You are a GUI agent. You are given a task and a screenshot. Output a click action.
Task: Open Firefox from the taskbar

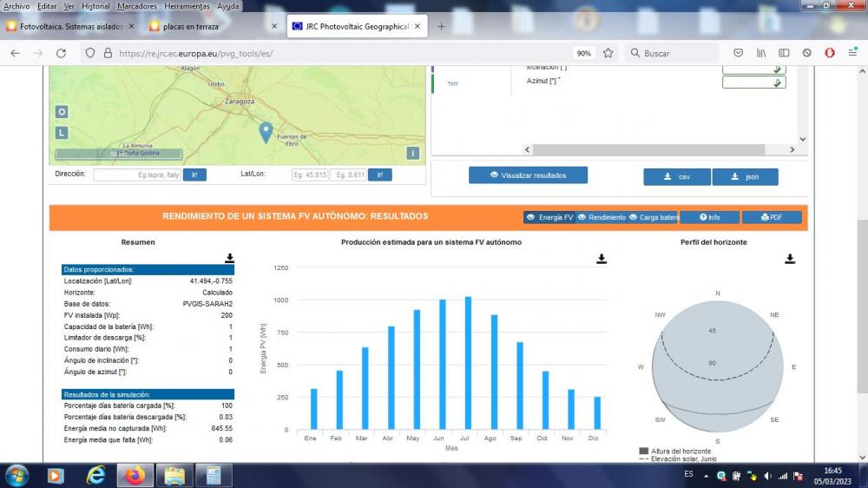(x=135, y=476)
